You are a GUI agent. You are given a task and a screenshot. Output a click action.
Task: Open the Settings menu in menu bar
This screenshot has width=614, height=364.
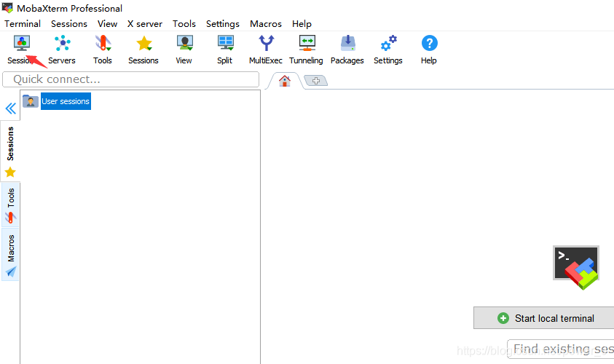(223, 24)
